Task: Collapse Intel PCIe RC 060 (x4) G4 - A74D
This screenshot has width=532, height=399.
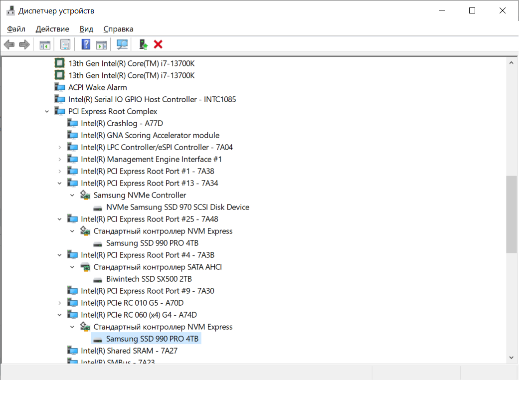Action: point(60,315)
